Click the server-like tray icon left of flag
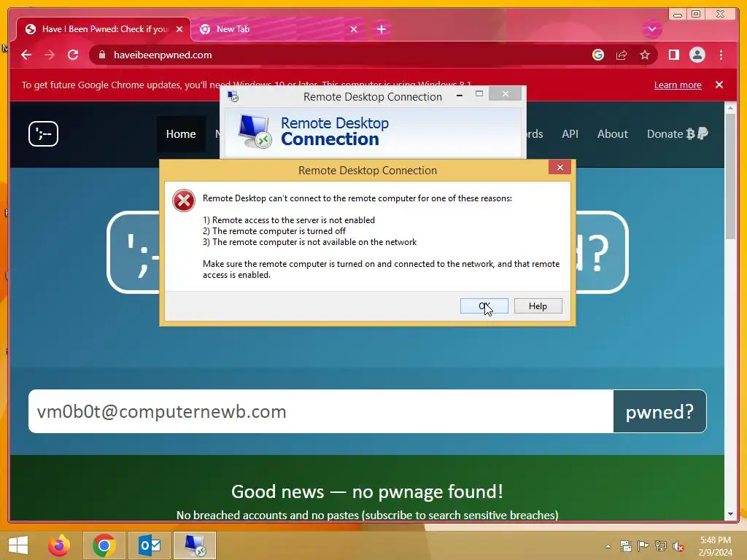The height and width of the screenshot is (560, 747). pyautogui.click(x=625, y=546)
